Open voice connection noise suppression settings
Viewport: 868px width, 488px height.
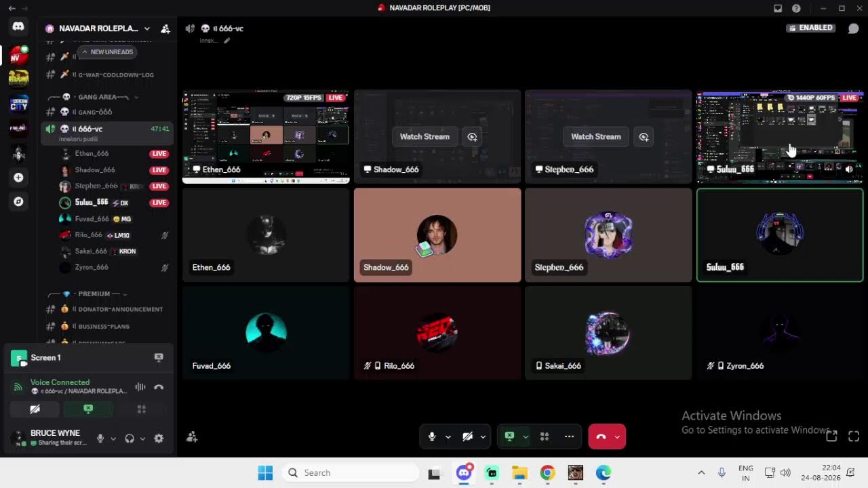click(x=140, y=387)
